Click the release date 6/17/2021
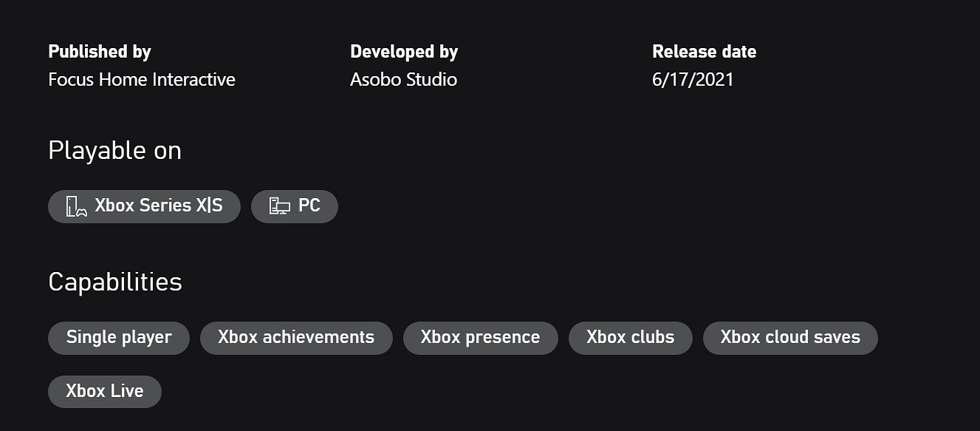Image resolution: width=980 pixels, height=431 pixels. [693, 79]
